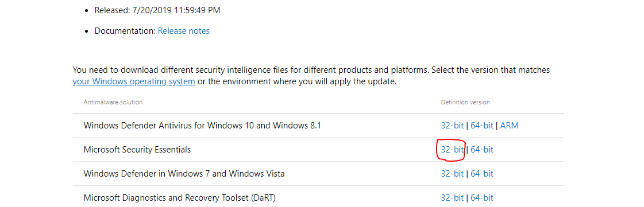The height and width of the screenshot is (207, 644).
Task: Click the 'You need to download' instruction paragraph
Action: click(311, 76)
